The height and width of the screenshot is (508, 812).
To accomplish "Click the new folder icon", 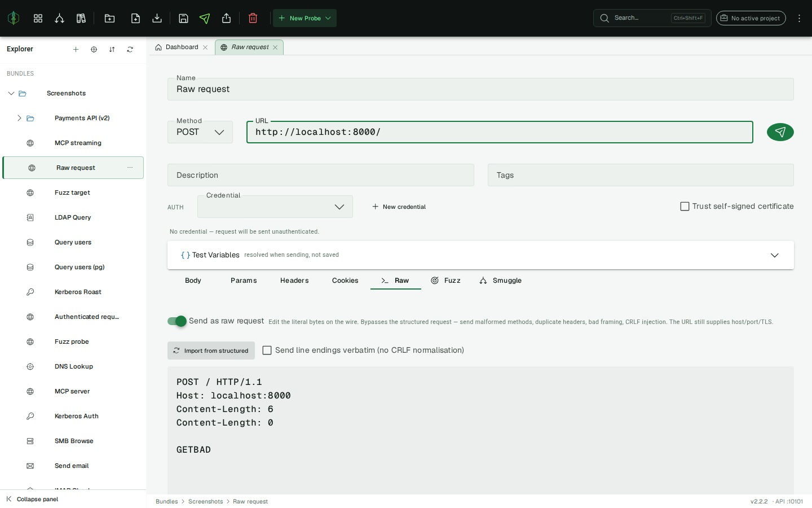I will point(109,18).
